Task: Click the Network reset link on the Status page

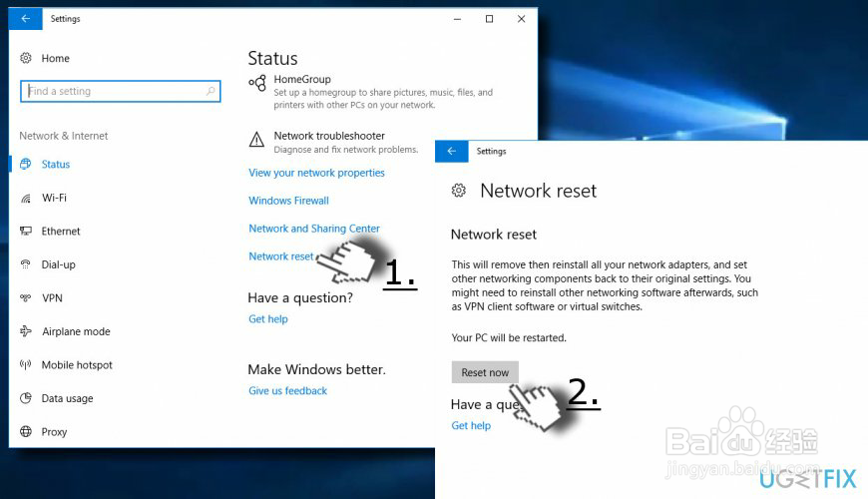Action: coord(280,255)
